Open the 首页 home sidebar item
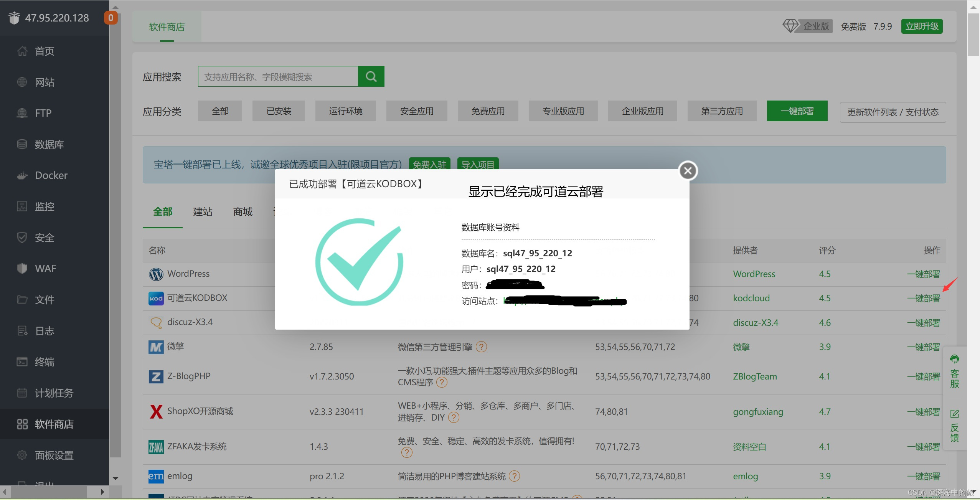This screenshot has width=980, height=500. pyautogui.click(x=45, y=51)
